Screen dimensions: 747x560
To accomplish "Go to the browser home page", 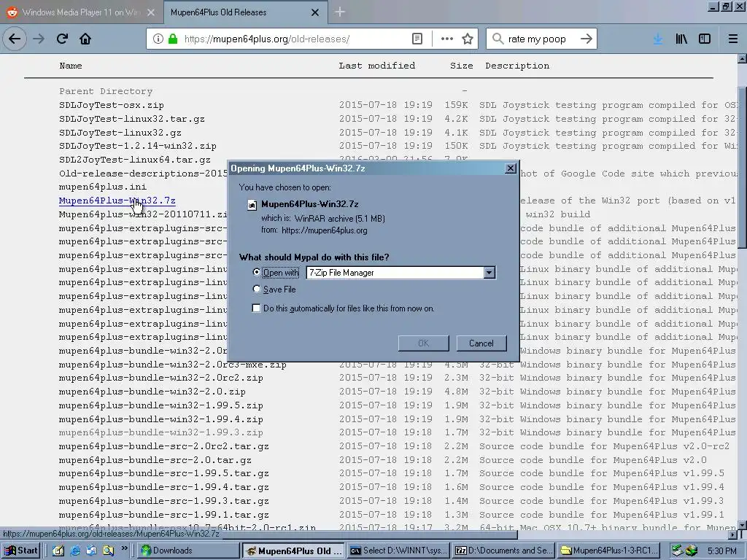I will click(85, 39).
